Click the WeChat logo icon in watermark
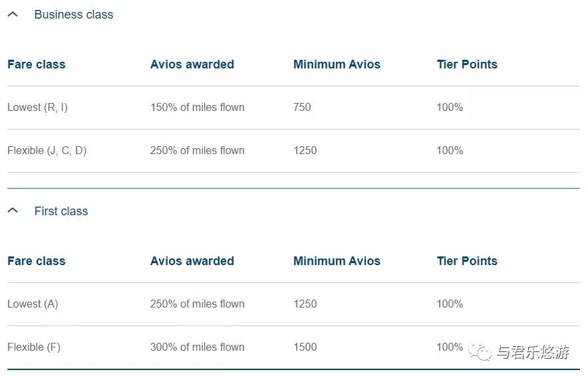Screen dimensions: 588x378 [480, 352]
